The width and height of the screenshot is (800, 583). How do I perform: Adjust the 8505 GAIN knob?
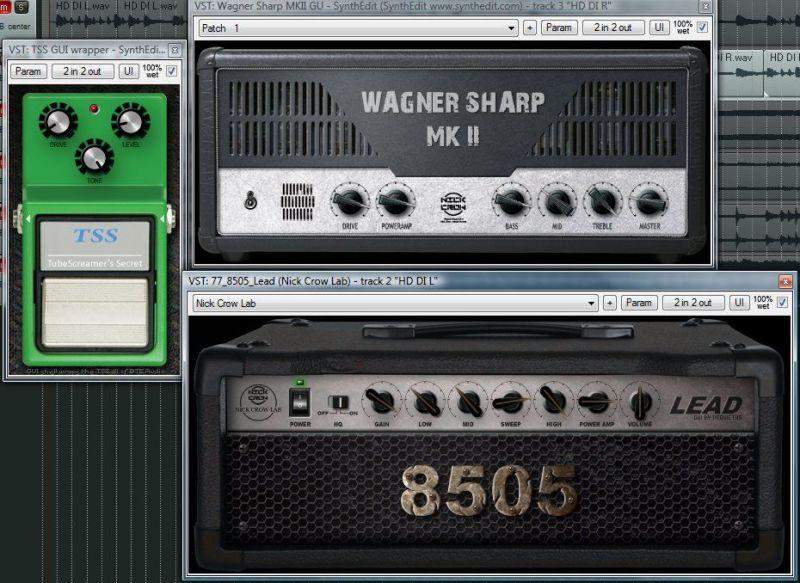point(381,402)
